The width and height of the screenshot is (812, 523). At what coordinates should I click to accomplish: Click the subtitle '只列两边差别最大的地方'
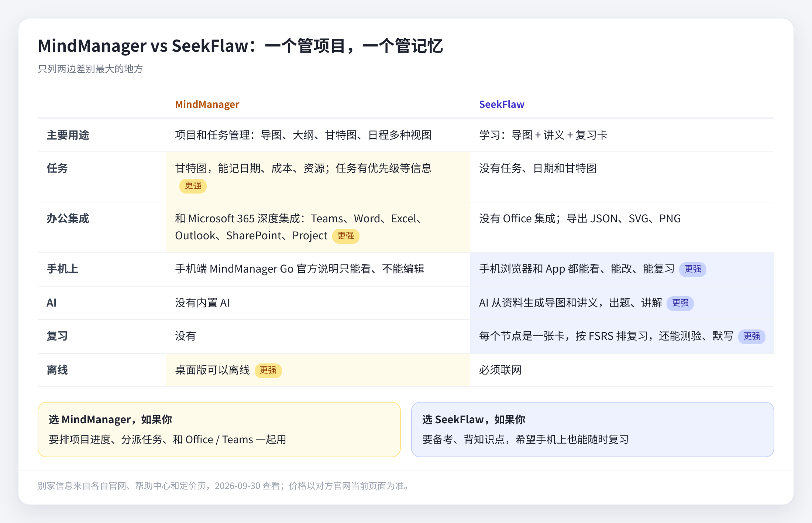click(90, 69)
